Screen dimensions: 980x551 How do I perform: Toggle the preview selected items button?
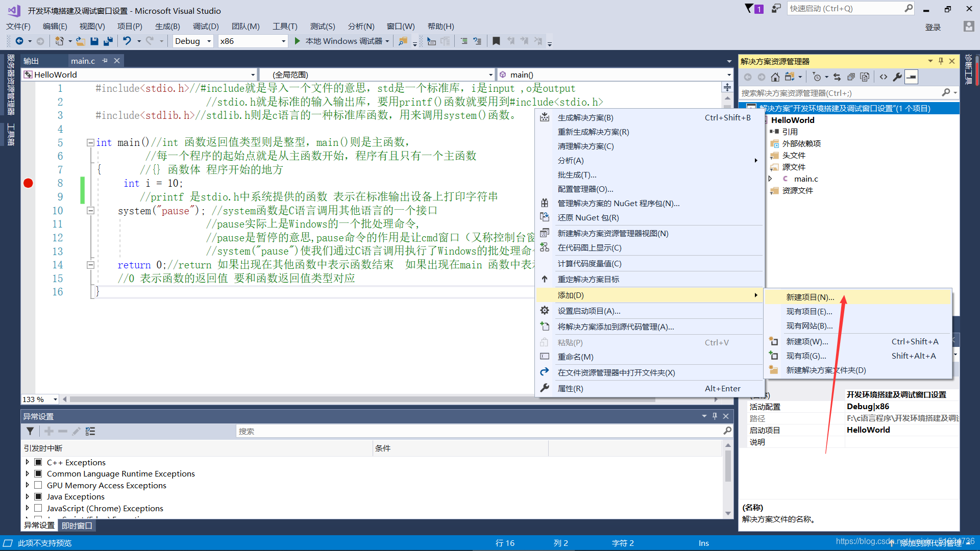point(912,77)
